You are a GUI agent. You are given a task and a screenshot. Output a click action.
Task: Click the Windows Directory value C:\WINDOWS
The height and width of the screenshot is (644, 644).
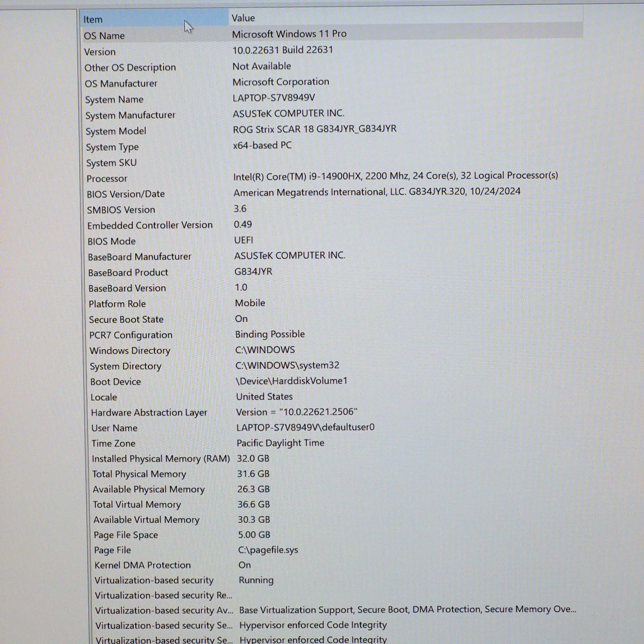click(x=265, y=350)
